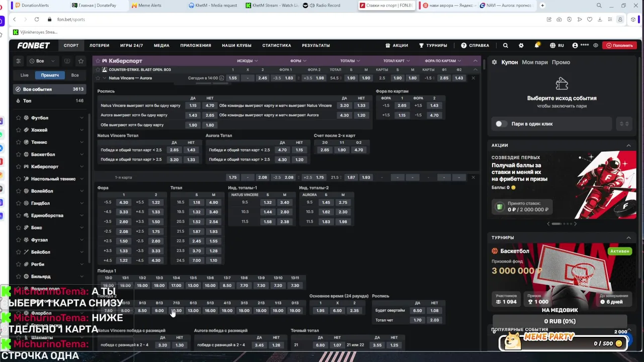
Task: Open a new browser tab
Action: point(542,6)
